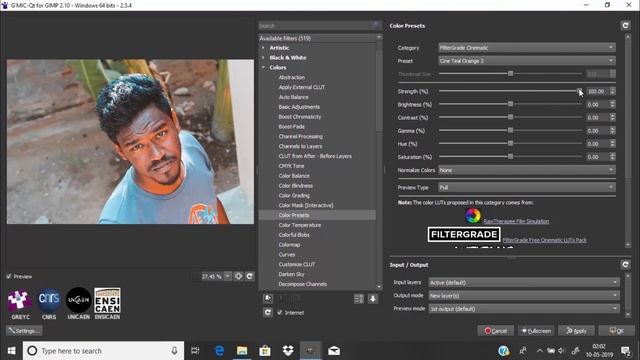
Task: Open the Preset dropdown
Action: click(x=527, y=61)
